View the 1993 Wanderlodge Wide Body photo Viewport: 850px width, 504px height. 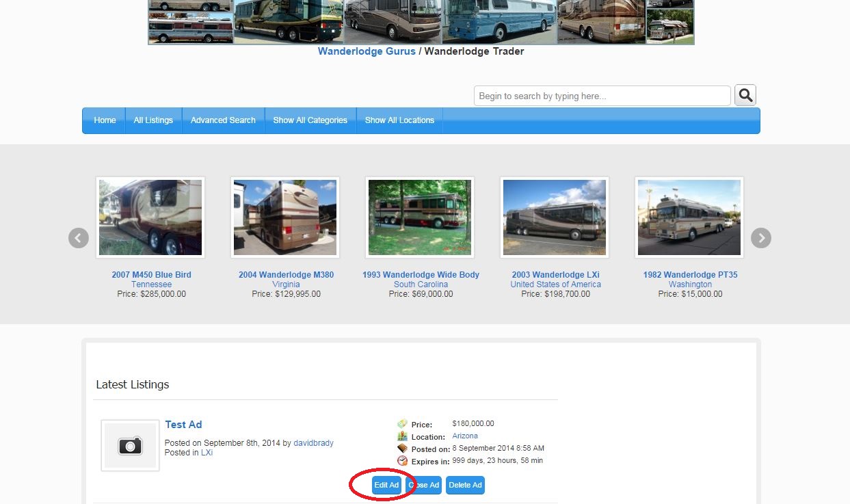420,217
